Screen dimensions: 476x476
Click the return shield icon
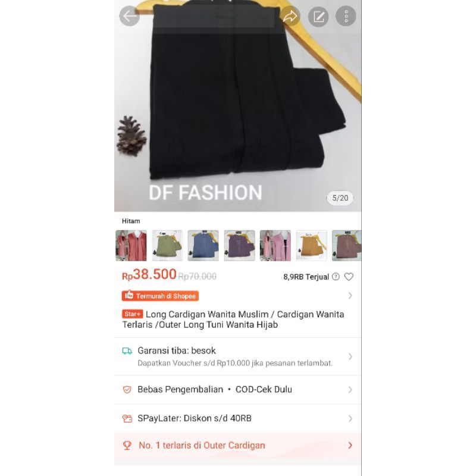(x=127, y=390)
